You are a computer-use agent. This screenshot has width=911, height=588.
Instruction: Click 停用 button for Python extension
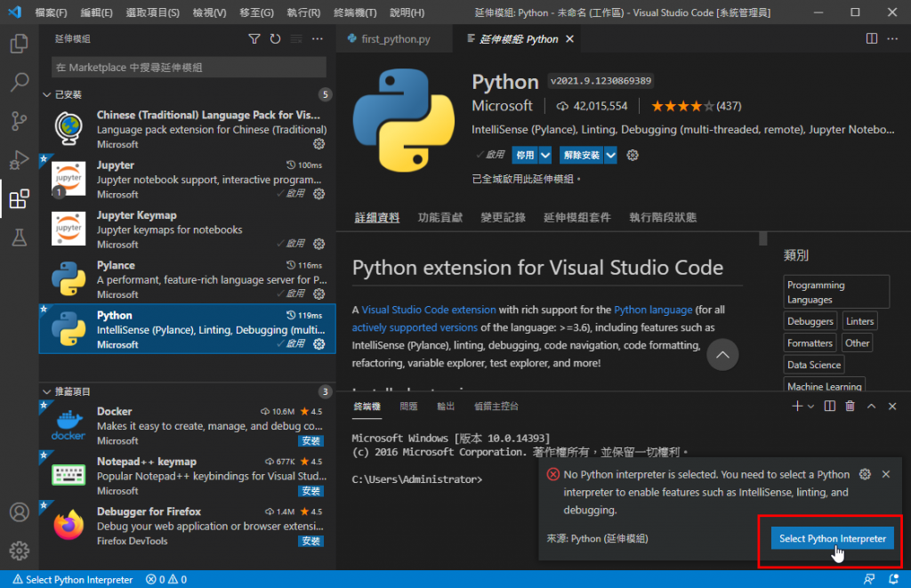525,155
